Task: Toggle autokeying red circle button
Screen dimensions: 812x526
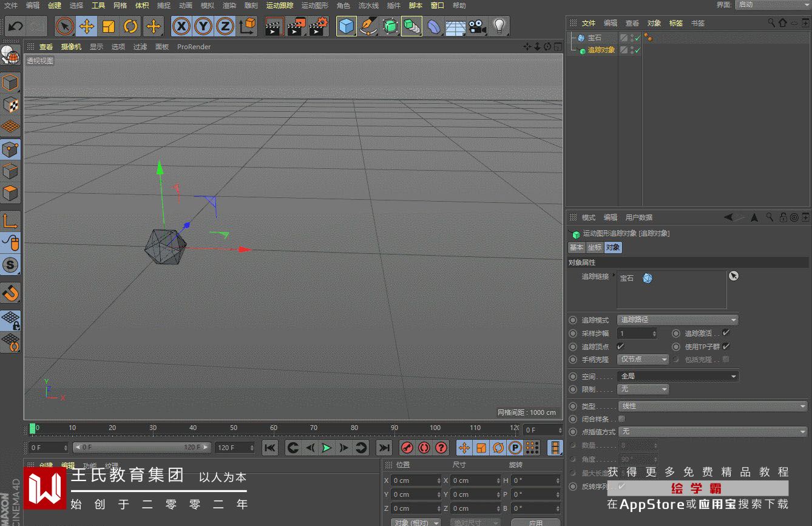Action: (424, 448)
